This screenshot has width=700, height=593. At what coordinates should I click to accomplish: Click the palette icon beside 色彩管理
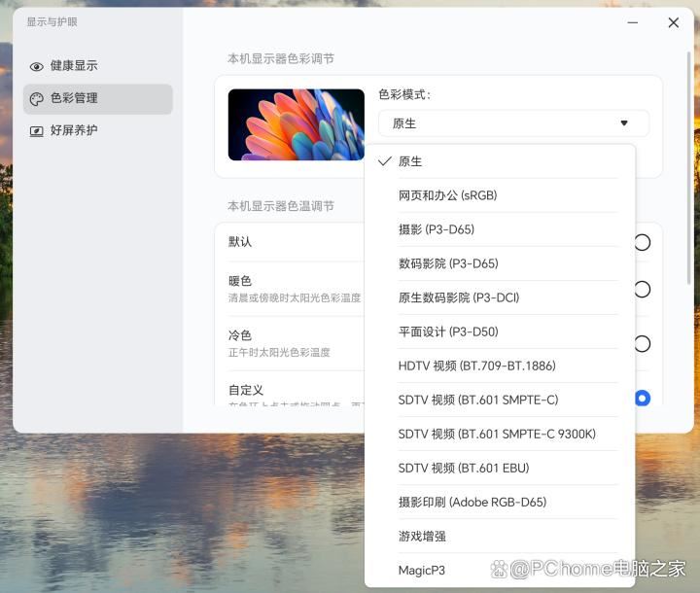coord(37,99)
